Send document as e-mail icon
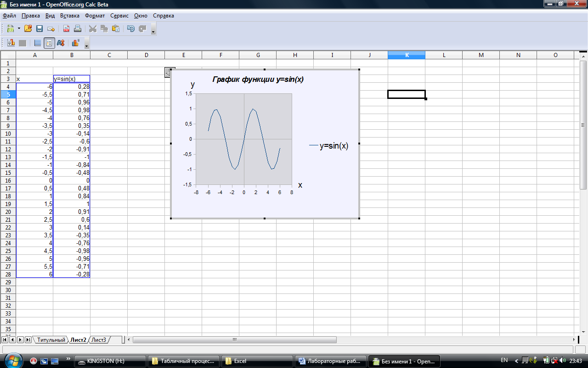The image size is (588, 368). pyautogui.click(x=51, y=29)
